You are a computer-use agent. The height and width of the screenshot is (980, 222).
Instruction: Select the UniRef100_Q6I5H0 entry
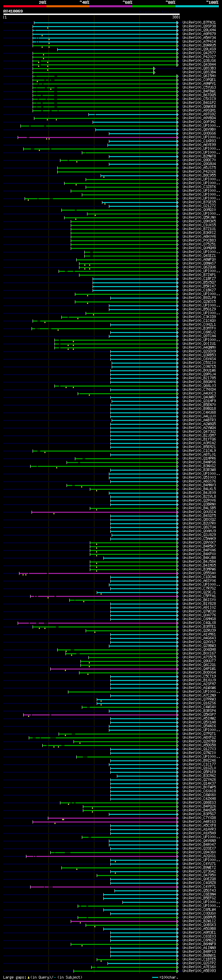click(199, 76)
